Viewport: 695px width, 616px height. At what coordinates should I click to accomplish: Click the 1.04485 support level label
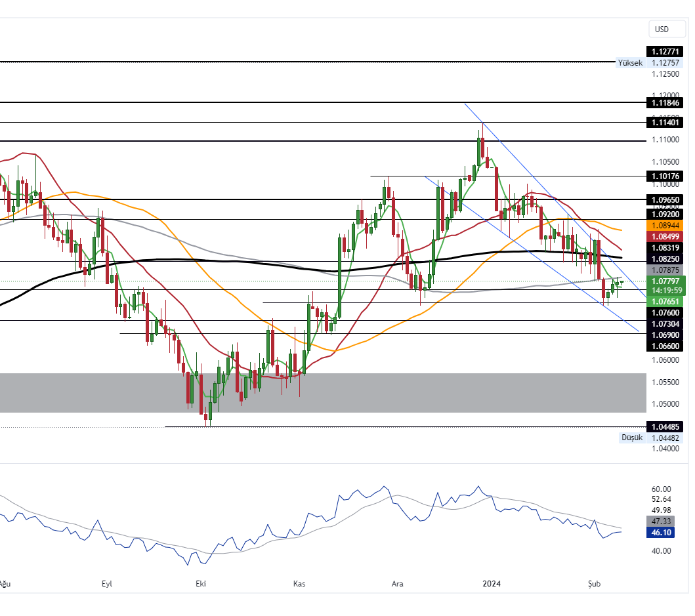[665, 426]
